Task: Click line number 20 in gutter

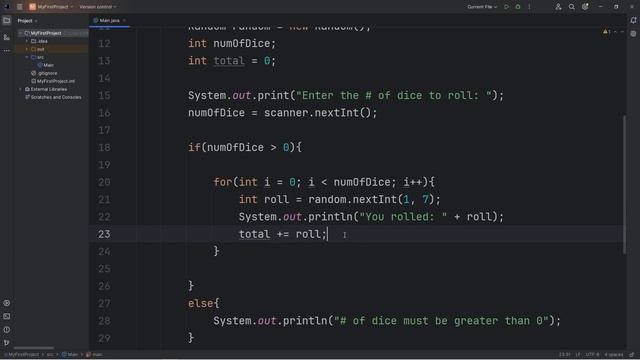Action: 104,182
